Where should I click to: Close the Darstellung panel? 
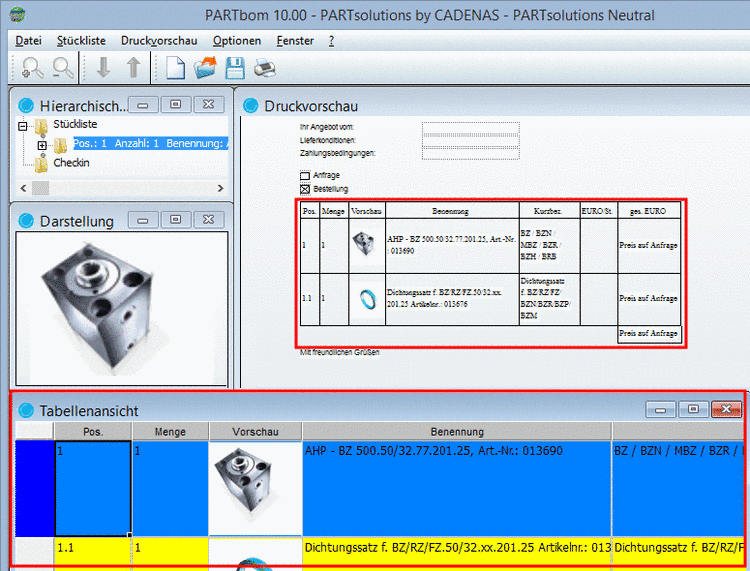[209, 220]
